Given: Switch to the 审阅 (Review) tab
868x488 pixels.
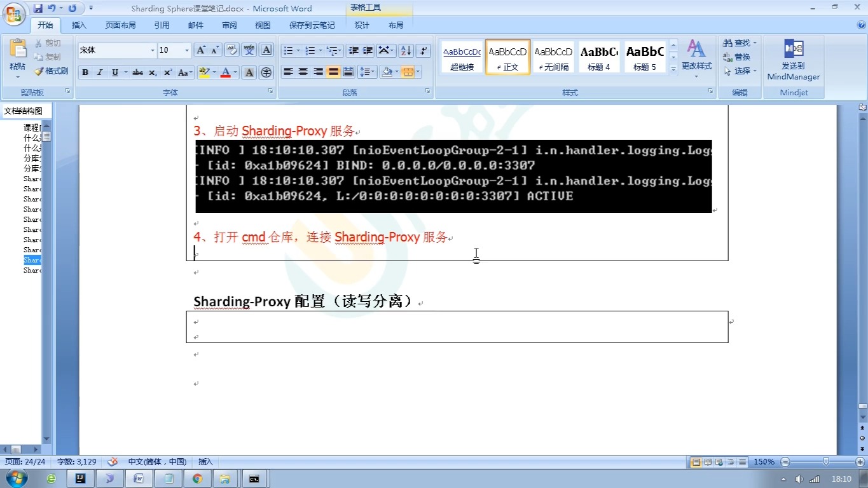Looking at the screenshot, I should pos(230,25).
